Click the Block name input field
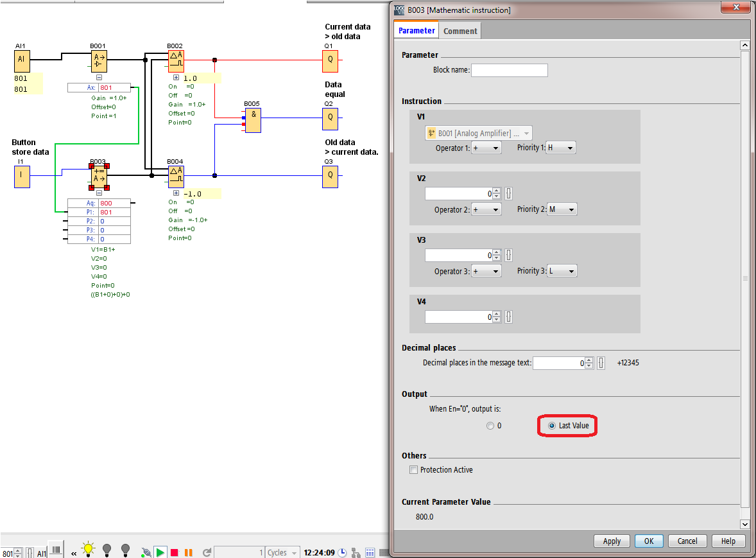756x558 pixels. (x=509, y=70)
